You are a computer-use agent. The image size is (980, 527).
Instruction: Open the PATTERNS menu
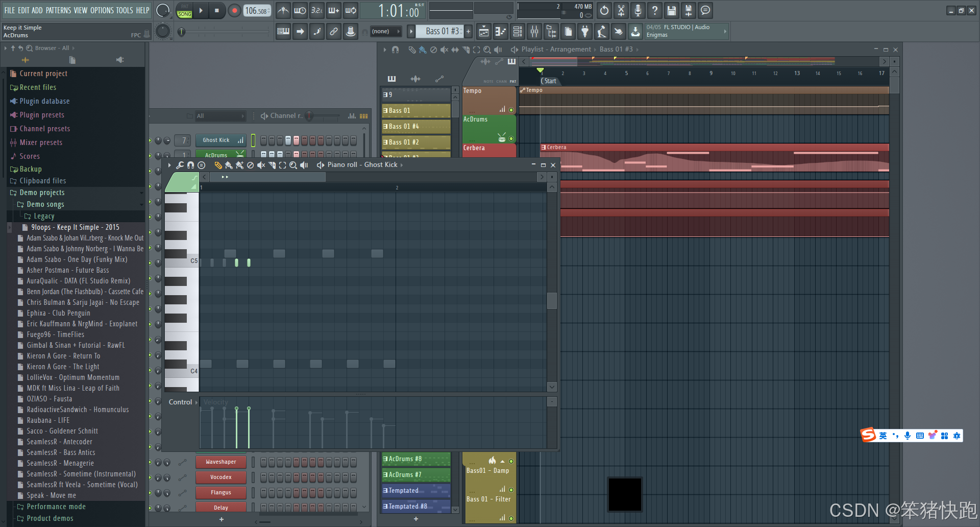(x=58, y=10)
